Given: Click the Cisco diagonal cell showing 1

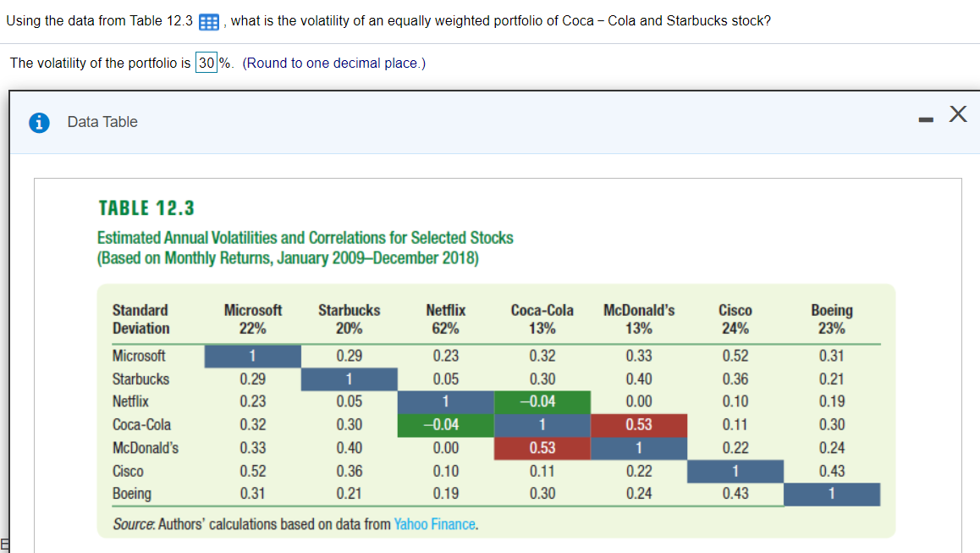Looking at the screenshot, I should 735,471.
